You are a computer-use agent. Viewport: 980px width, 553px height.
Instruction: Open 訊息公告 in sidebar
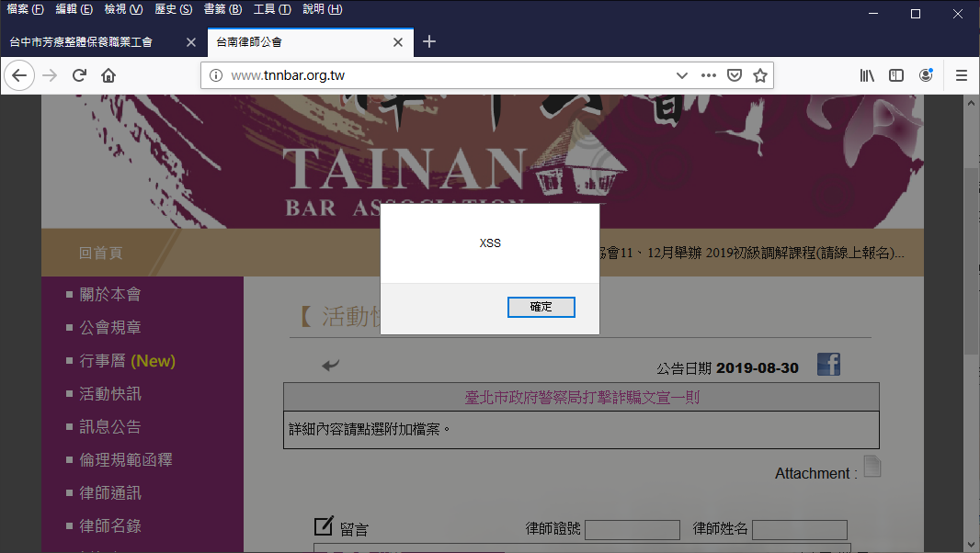click(x=110, y=427)
